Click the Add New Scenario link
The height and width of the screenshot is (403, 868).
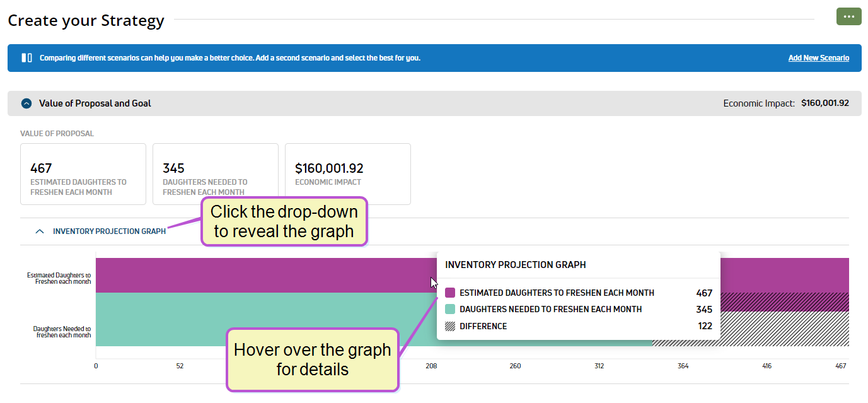click(x=818, y=58)
